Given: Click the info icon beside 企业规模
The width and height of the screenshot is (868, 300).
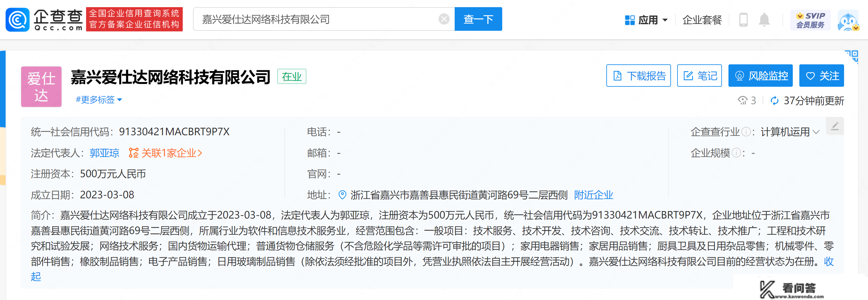Looking at the screenshot, I should pos(737,153).
